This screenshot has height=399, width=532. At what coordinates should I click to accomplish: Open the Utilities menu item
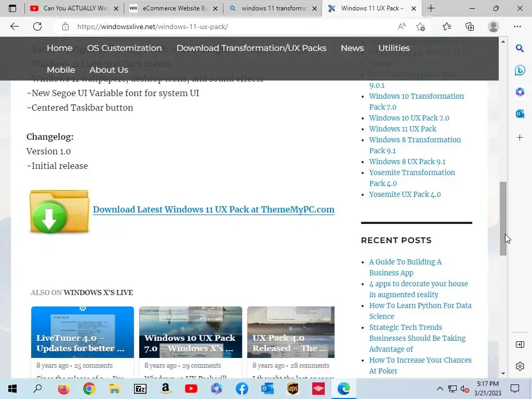point(394,48)
